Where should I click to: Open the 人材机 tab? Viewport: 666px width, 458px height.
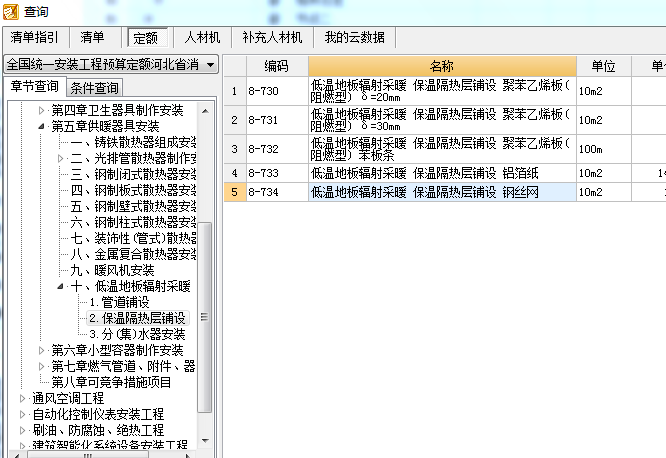point(202,37)
